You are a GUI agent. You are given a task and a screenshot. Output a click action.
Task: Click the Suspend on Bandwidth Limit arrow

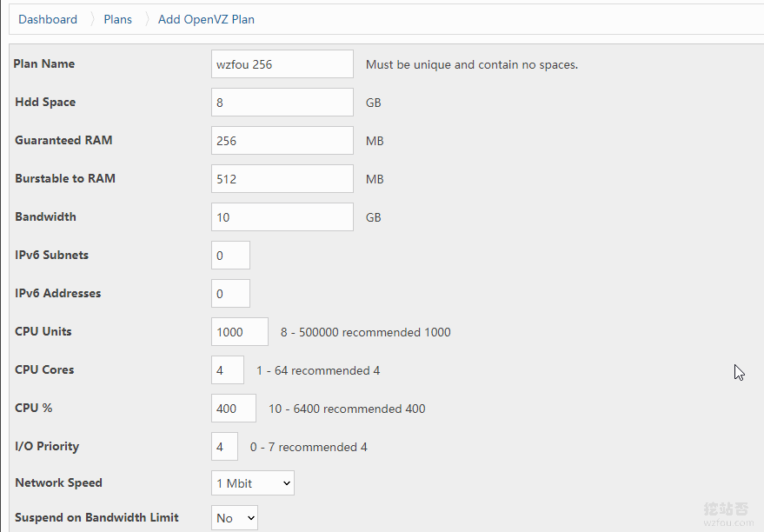[x=251, y=518]
